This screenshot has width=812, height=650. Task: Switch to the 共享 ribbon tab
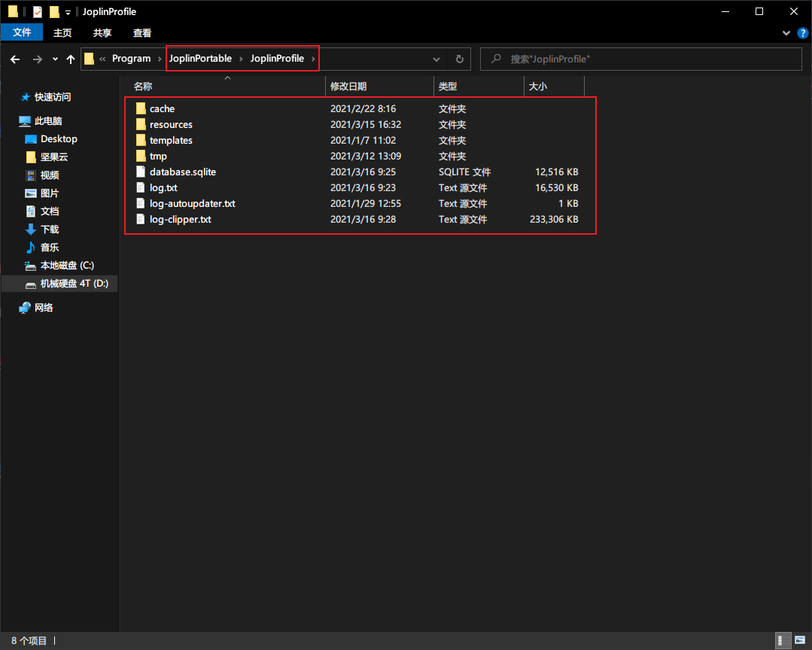102,32
